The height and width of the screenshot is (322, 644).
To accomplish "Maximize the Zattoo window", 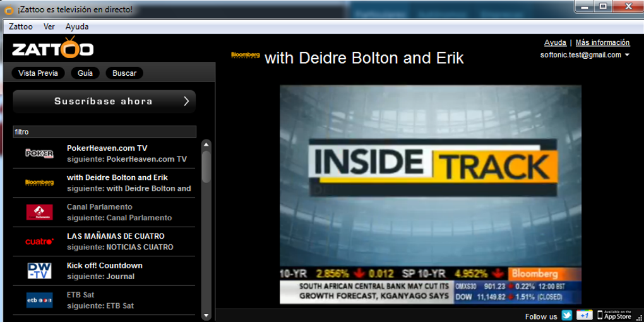I will [603, 6].
